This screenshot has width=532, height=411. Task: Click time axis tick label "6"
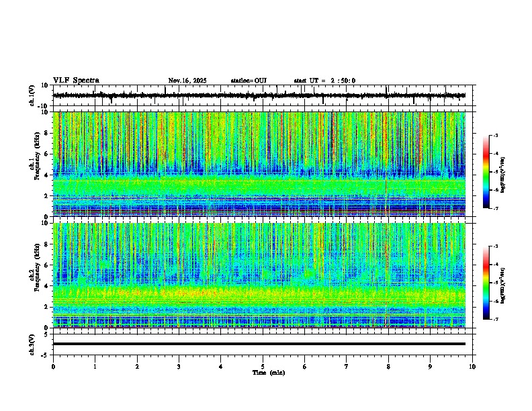point(304,367)
